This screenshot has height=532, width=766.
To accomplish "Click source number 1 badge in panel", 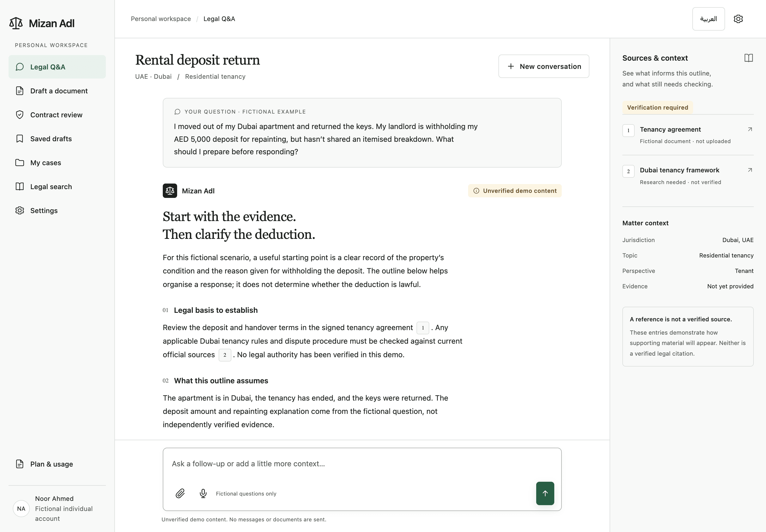I will [x=628, y=131].
